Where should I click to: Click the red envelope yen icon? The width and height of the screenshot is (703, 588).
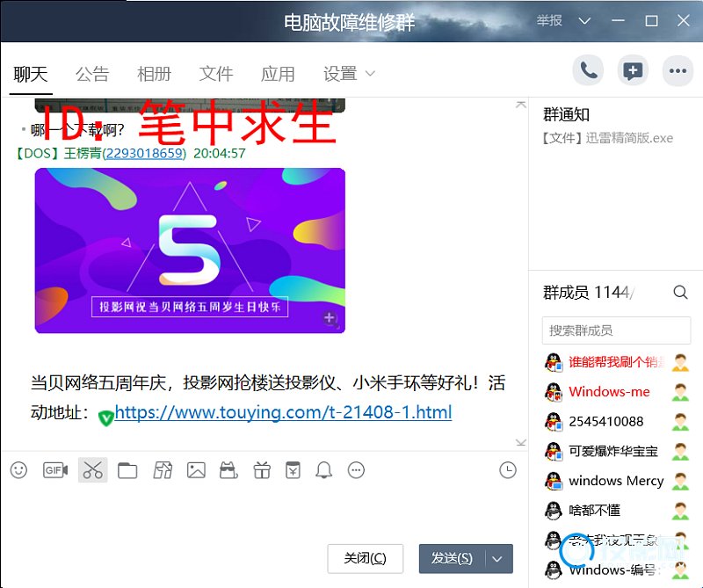[x=293, y=470]
